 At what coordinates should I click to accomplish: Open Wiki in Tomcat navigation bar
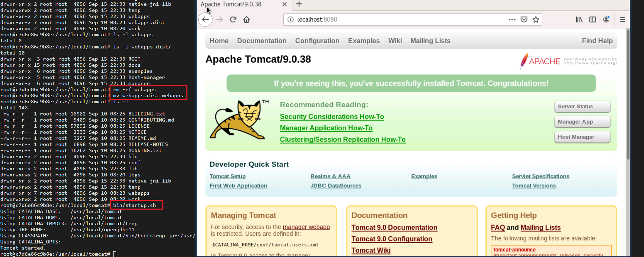point(395,41)
